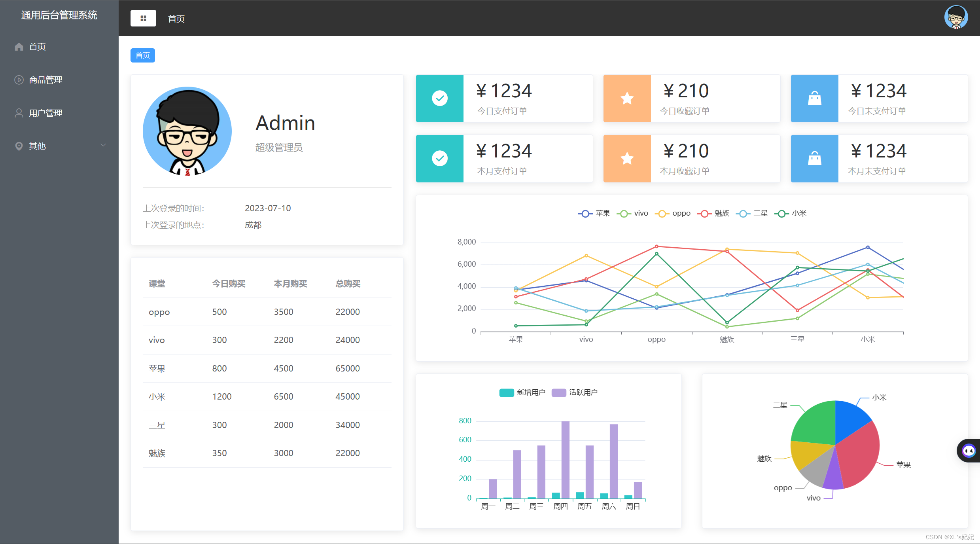Click 总购买 column header
This screenshot has width=980, height=544.
[348, 284]
